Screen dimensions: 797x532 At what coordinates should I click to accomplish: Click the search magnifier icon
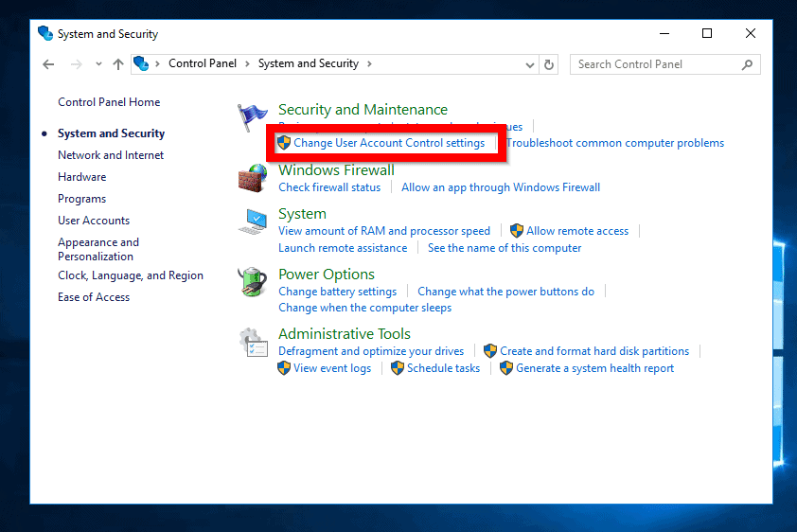(747, 64)
